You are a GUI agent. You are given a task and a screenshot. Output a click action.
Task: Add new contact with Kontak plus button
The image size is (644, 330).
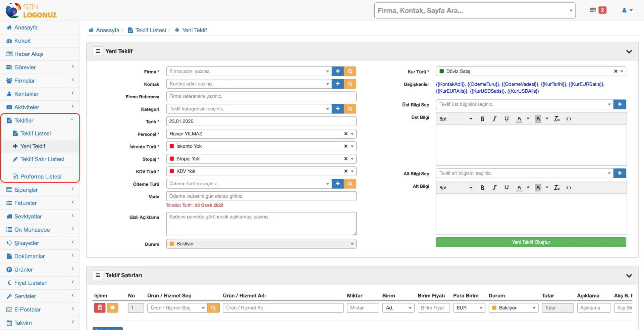[x=338, y=84]
